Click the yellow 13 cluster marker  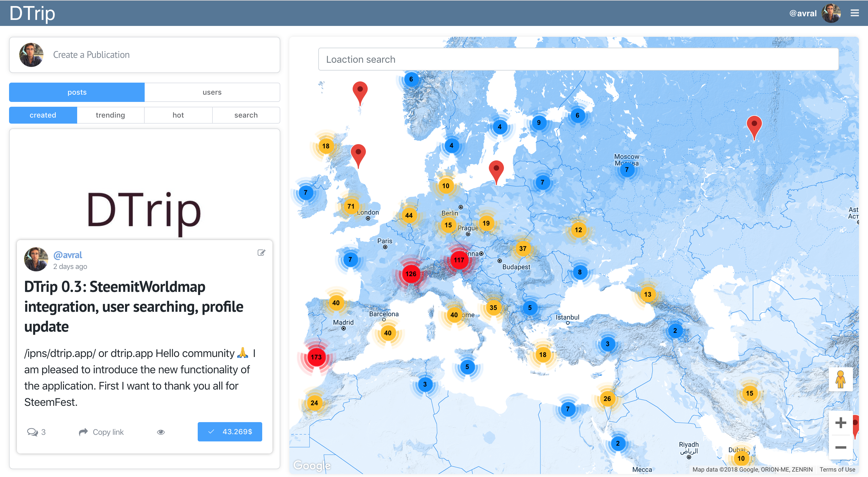(648, 294)
